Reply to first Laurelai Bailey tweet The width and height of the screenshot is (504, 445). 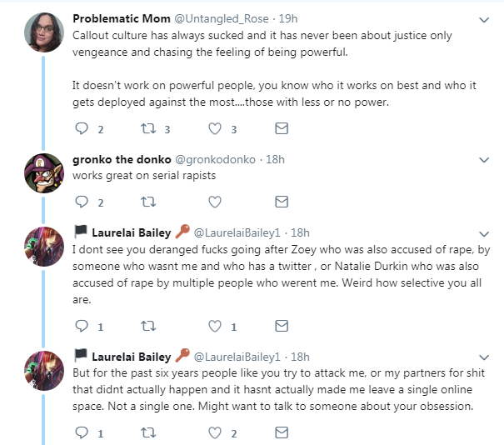(x=82, y=326)
